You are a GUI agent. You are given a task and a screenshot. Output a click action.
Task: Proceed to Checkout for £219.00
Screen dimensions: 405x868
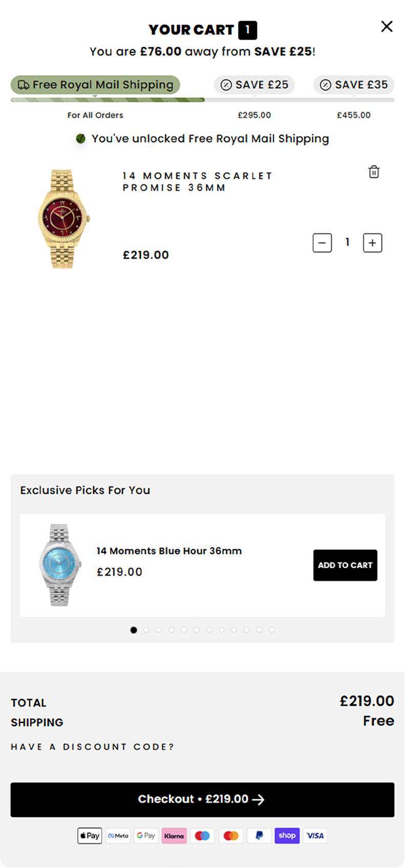pyautogui.click(x=202, y=799)
